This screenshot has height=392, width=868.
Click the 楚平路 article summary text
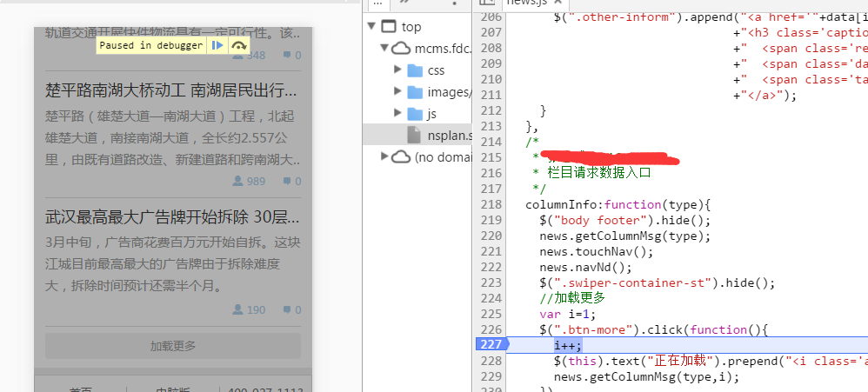[173, 138]
